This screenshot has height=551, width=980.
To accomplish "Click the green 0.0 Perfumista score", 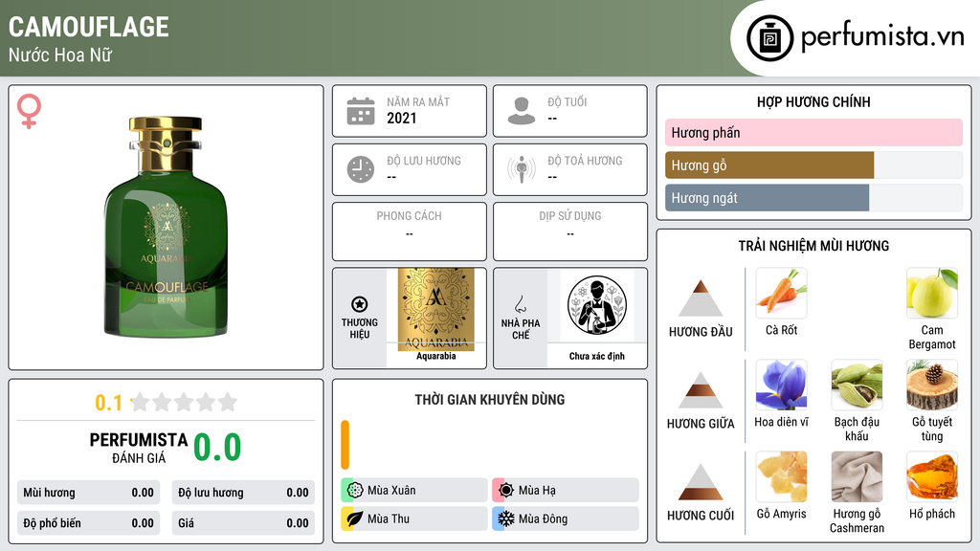I will point(217,448).
